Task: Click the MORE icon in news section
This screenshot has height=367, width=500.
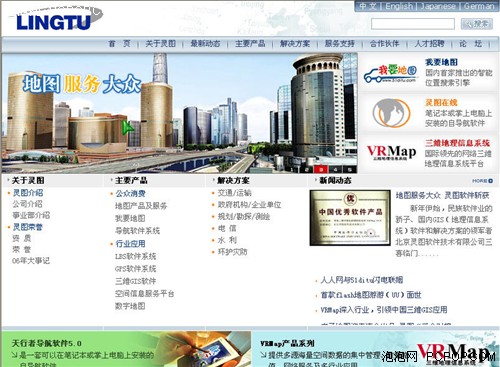Action: coord(482,181)
